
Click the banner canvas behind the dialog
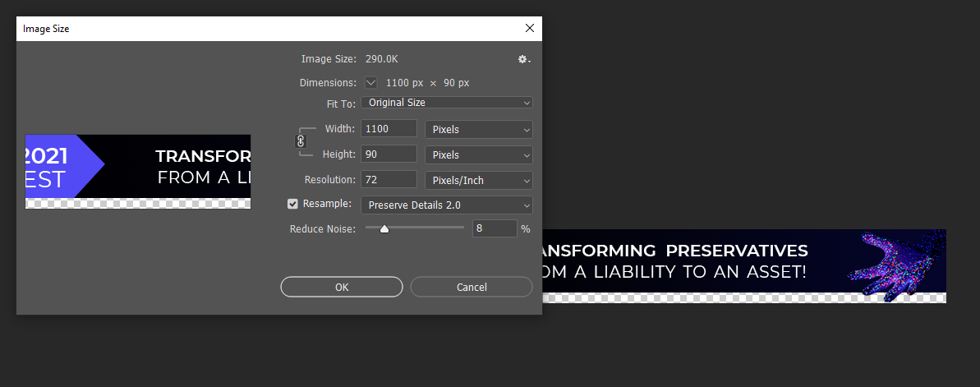[743, 265]
